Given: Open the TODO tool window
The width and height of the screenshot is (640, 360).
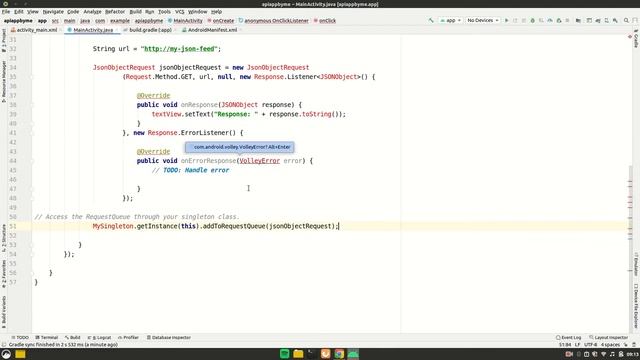Looking at the screenshot, I should 20,338.
